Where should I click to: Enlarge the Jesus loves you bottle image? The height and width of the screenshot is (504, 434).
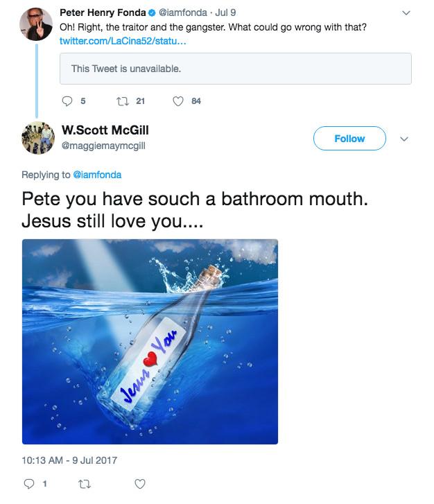150,341
